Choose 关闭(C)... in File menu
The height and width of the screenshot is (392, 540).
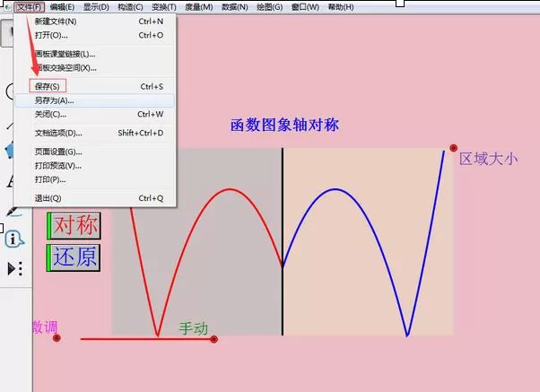(95, 114)
